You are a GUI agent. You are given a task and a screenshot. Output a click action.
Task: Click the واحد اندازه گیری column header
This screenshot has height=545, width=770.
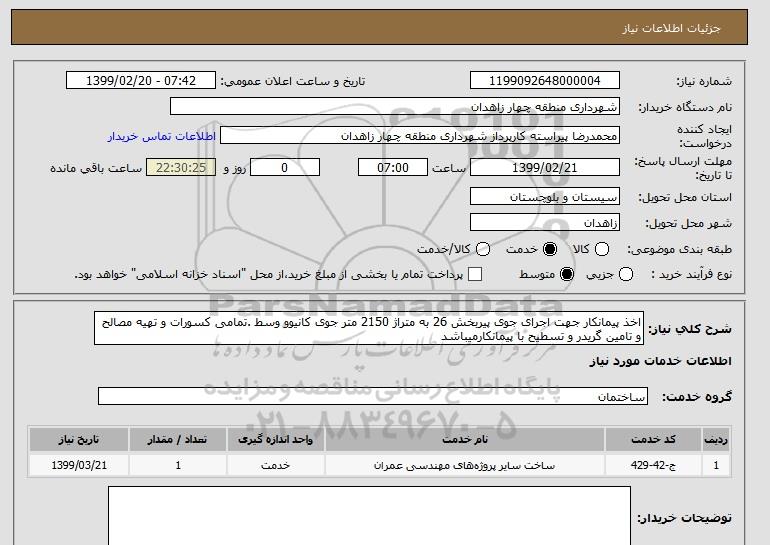click(275, 439)
